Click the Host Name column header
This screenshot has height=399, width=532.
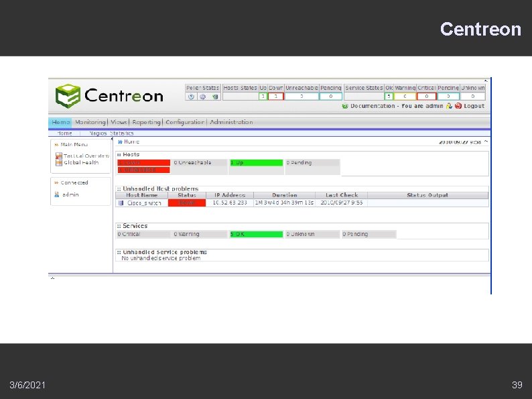click(142, 195)
